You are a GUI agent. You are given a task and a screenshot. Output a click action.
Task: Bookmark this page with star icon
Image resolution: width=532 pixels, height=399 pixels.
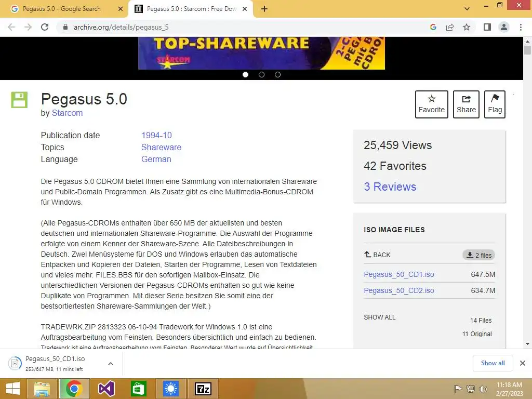[467, 27]
